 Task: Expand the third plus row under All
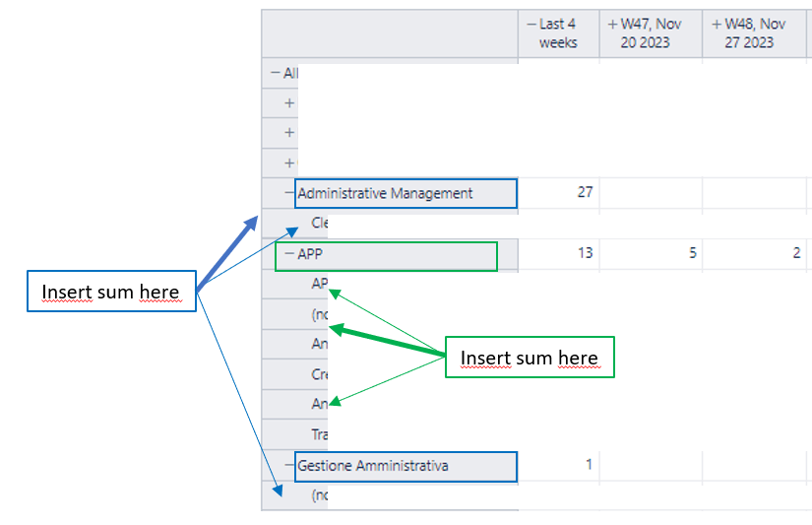click(x=289, y=164)
